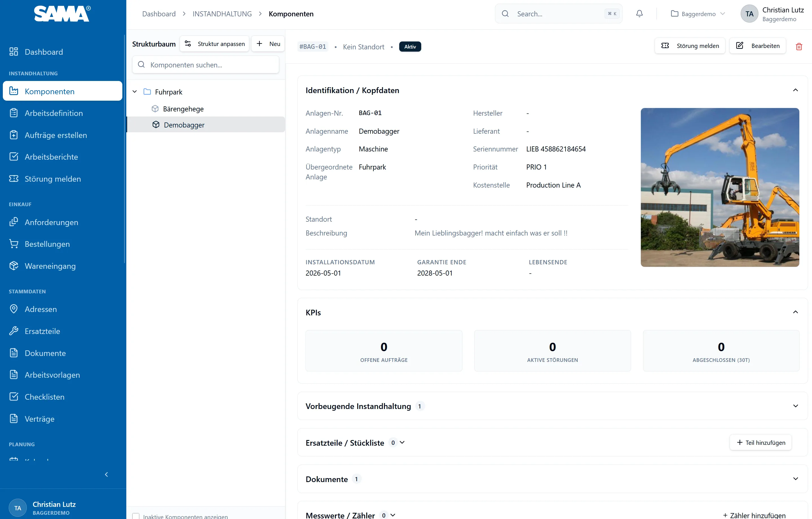812x519 pixels.
Task: Collapse the Fuhrpark tree node
Action: pos(134,92)
